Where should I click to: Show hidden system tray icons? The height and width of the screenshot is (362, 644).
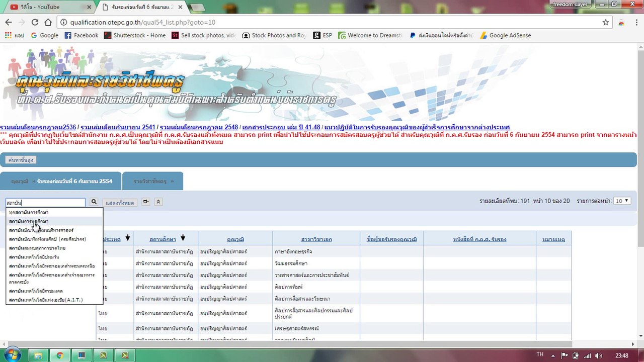[553, 355]
